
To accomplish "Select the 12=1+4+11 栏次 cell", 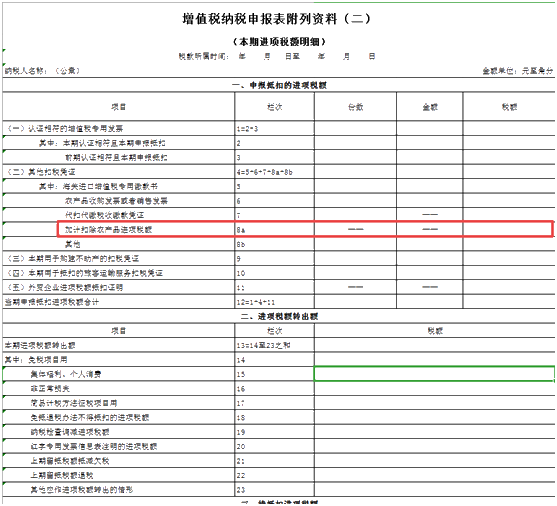I will click(274, 302).
